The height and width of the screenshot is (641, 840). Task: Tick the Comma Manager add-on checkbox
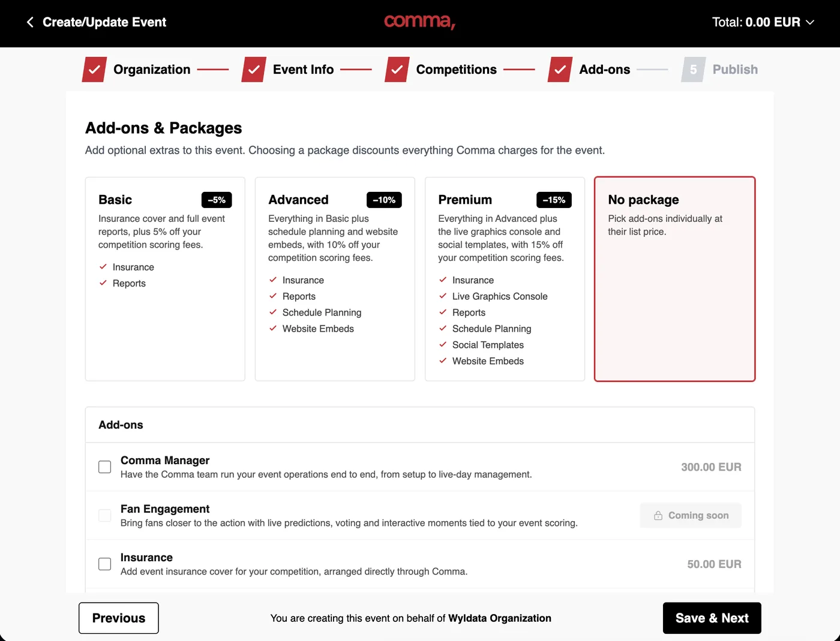tap(105, 467)
